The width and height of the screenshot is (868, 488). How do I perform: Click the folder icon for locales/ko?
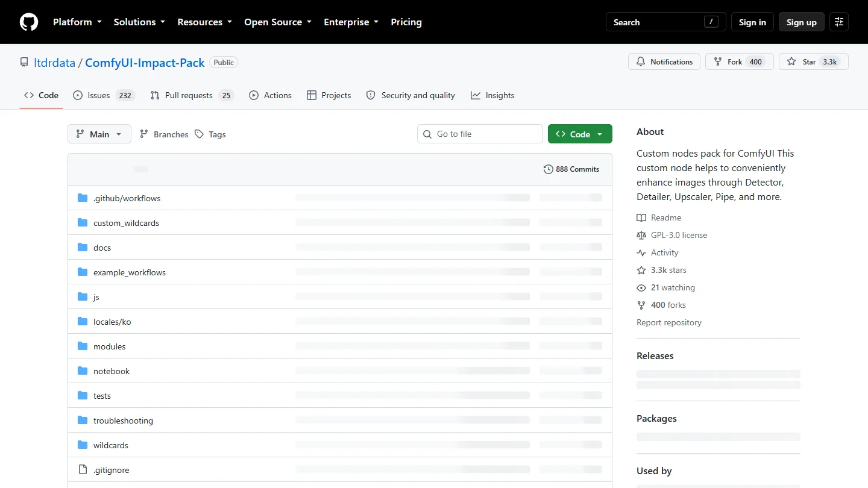point(83,322)
